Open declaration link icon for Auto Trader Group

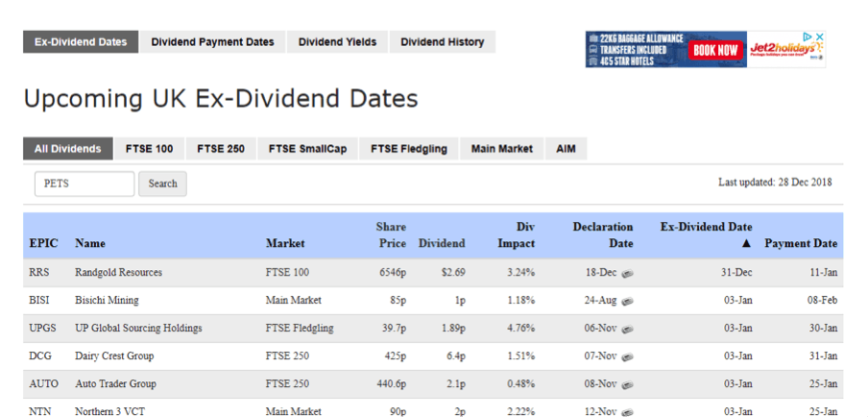(x=627, y=384)
